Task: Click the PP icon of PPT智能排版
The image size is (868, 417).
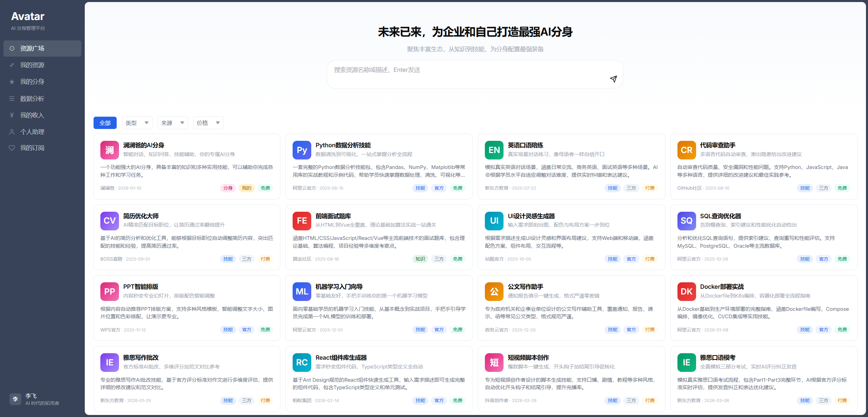Action: click(x=110, y=292)
